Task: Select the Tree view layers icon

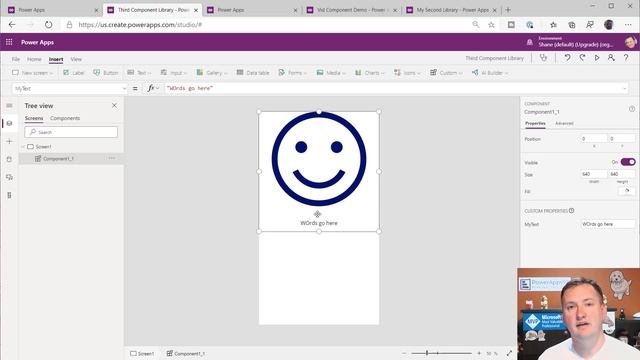Action: tap(9, 123)
